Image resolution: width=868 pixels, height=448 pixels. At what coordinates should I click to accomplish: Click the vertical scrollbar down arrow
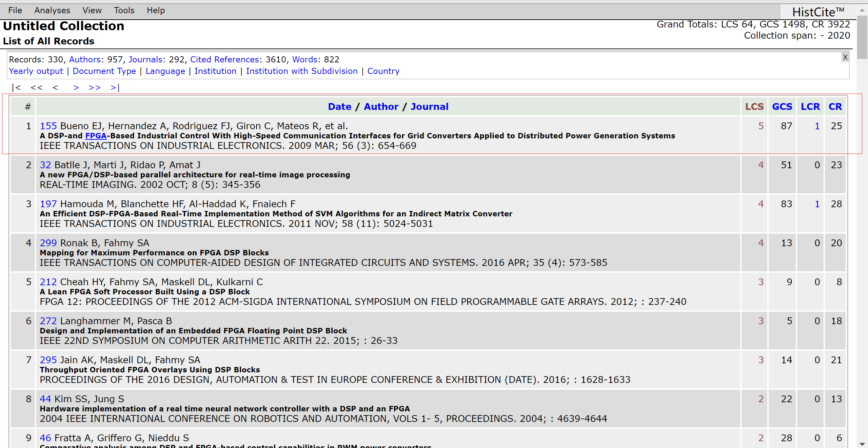pyautogui.click(x=862, y=444)
